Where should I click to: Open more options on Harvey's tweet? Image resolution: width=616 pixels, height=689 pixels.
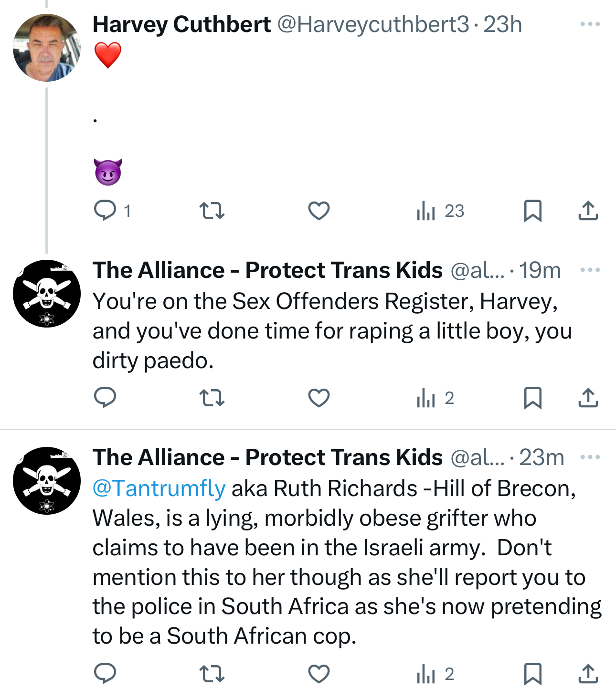[590, 24]
